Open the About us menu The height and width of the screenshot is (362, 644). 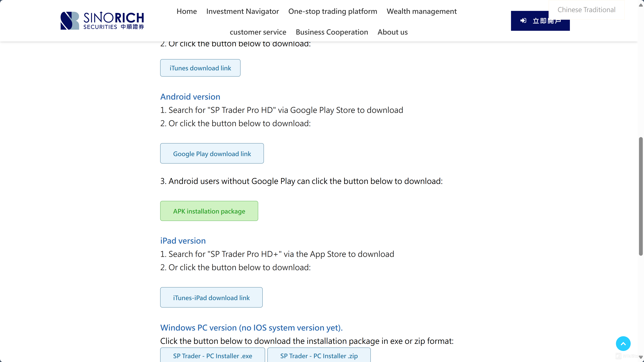point(393,32)
